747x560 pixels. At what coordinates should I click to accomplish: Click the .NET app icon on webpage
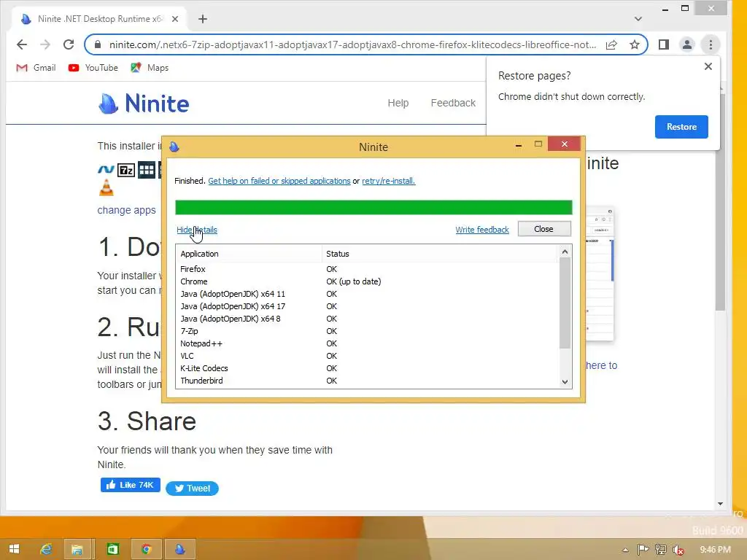(x=106, y=169)
